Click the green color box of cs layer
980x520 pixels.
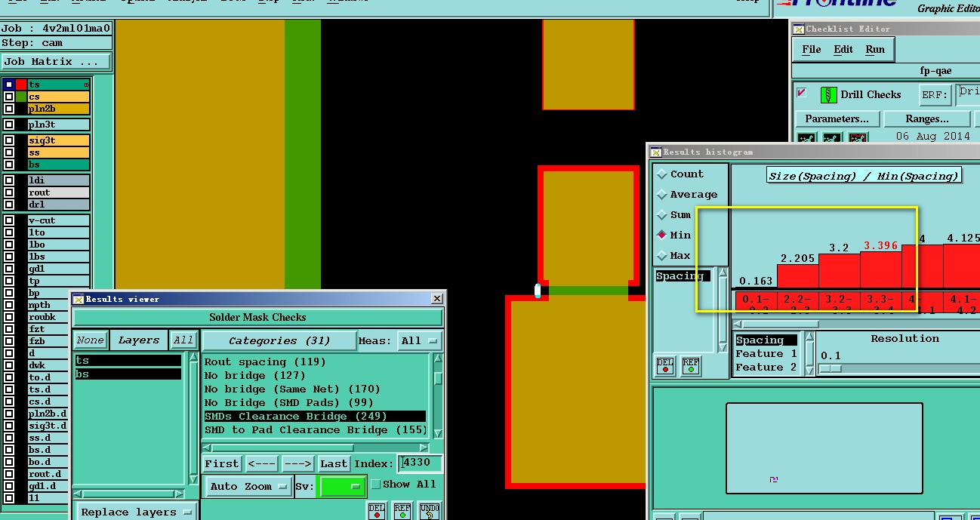(x=21, y=97)
